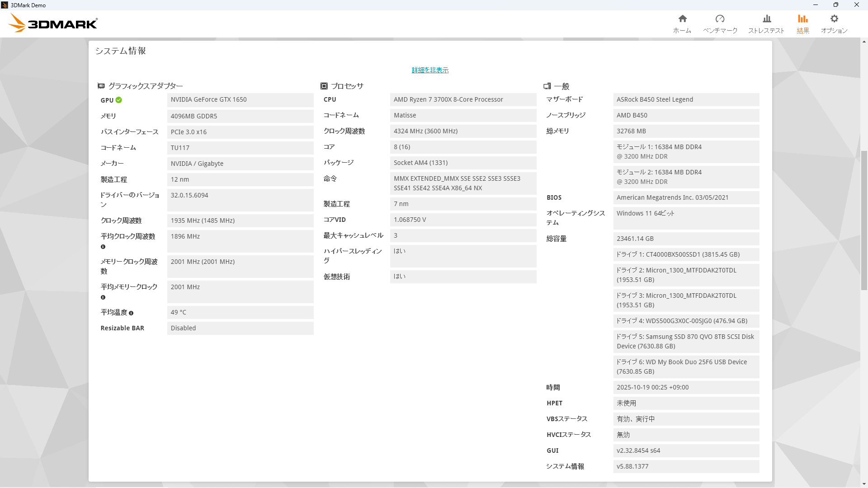Click info icon under 平均クロック周波数

(103, 247)
